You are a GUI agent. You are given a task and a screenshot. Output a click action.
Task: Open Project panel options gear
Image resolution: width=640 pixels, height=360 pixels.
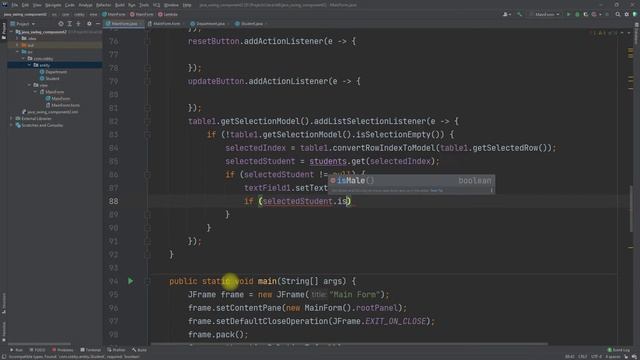89,24
